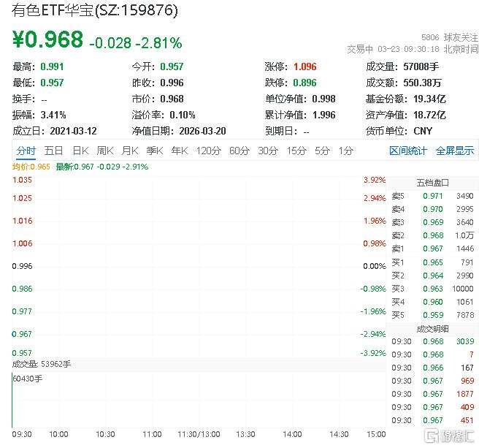This screenshot has width=479, height=448.
Task: Click the 成交量 57008手 value
Action: [x=421, y=67]
